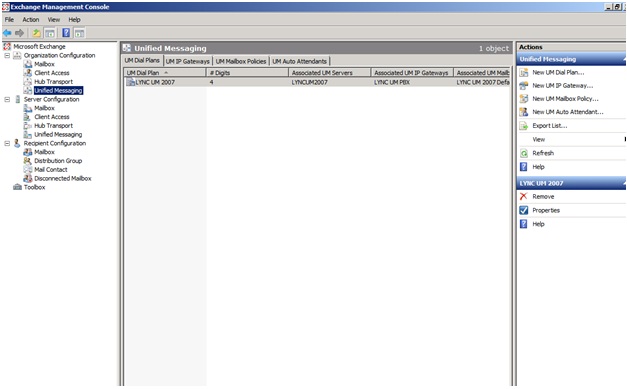Click the Export List... action
627x389 pixels.
point(550,126)
